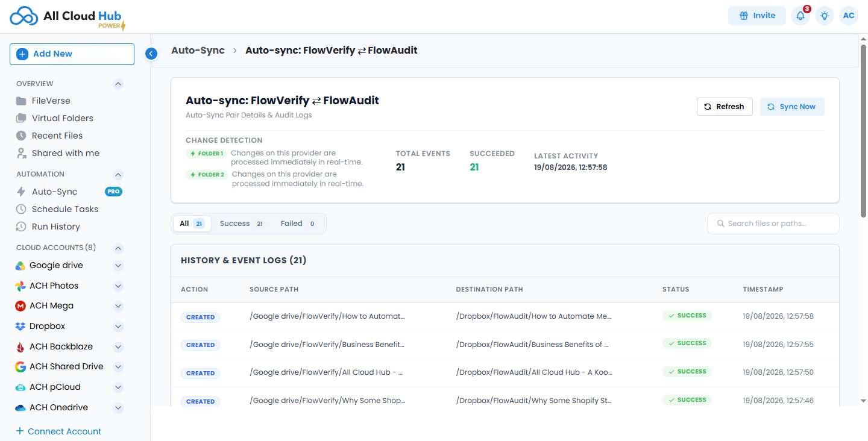
Task: Collapse the AUTOMATION section
Action: click(x=118, y=175)
